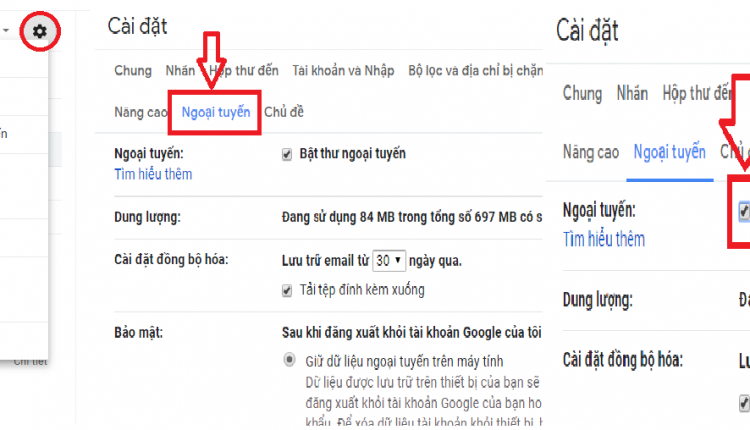
Task: Click the Cài đặt heading in middle panel
Action: [x=137, y=26]
